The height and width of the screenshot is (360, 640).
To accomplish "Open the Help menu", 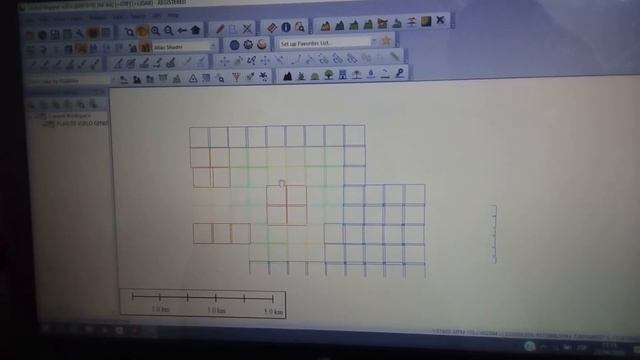I will [173, 15].
